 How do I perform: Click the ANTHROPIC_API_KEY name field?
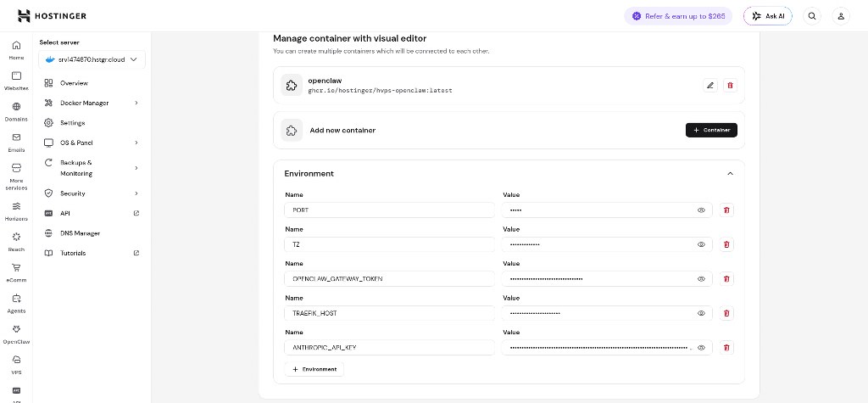tap(389, 348)
